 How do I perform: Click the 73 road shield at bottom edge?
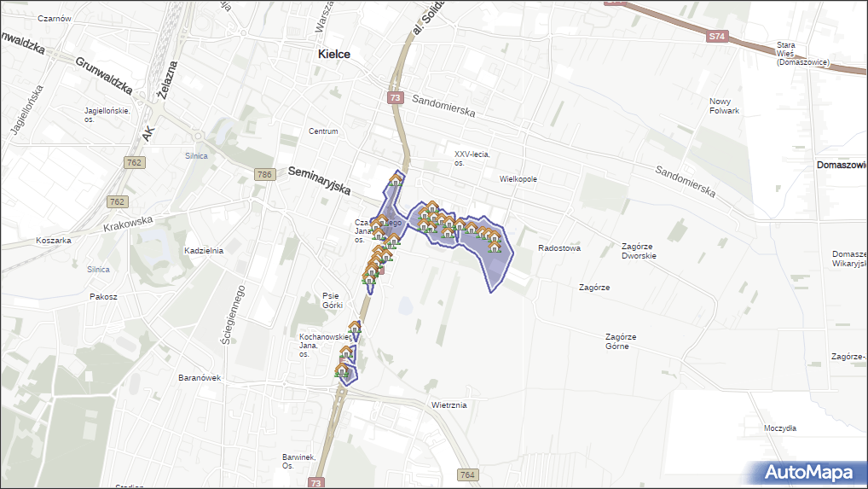tap(316, 483)
